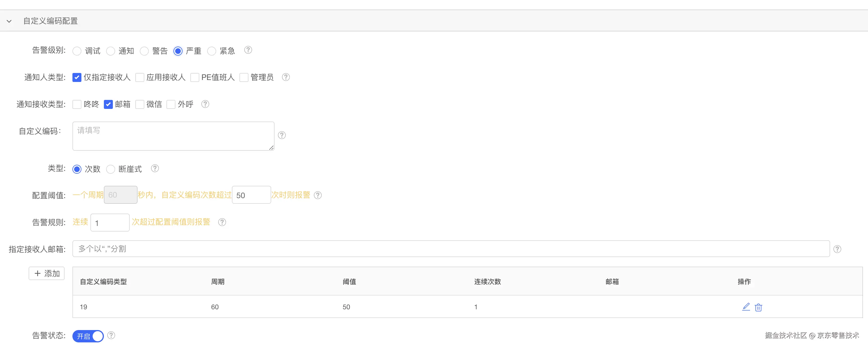Click the 自定义编码 text area
The image size is (868, 348).
(x=173, y=136)
